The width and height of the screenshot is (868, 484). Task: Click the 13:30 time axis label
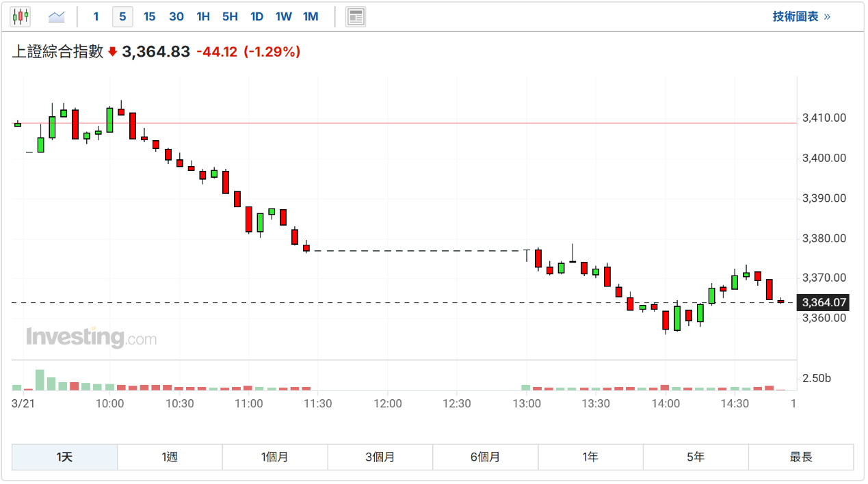coord(596,403)
